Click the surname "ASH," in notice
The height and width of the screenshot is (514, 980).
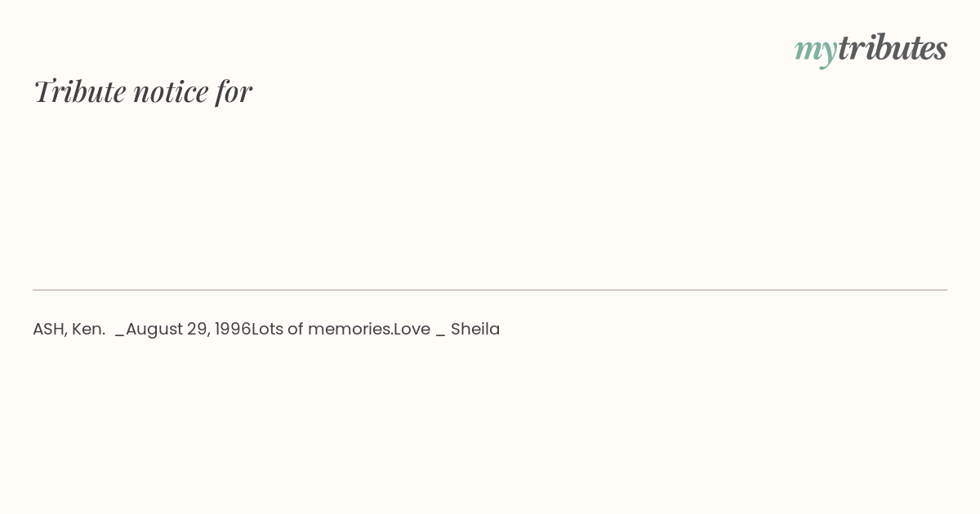point(50,329)
